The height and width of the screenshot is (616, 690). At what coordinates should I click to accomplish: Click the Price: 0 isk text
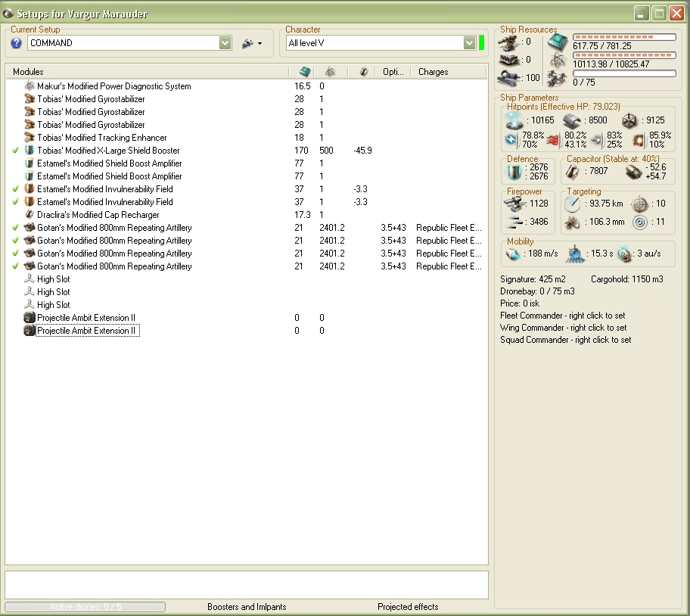pyautogui.click(x=520, y=303)
